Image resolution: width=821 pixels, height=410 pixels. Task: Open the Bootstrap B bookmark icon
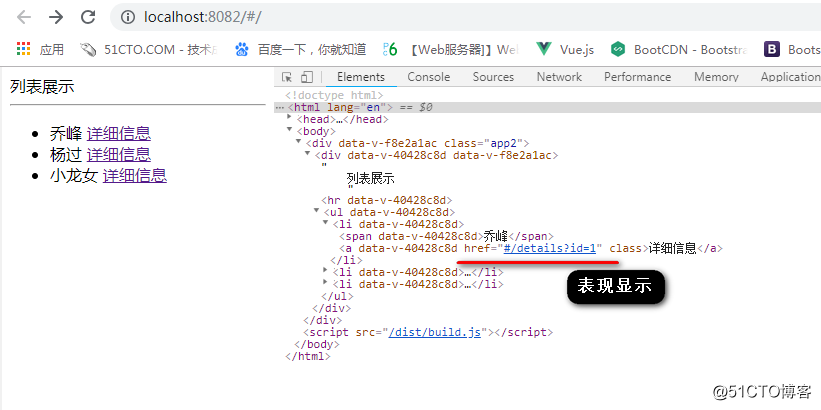[x=771, y=49]
